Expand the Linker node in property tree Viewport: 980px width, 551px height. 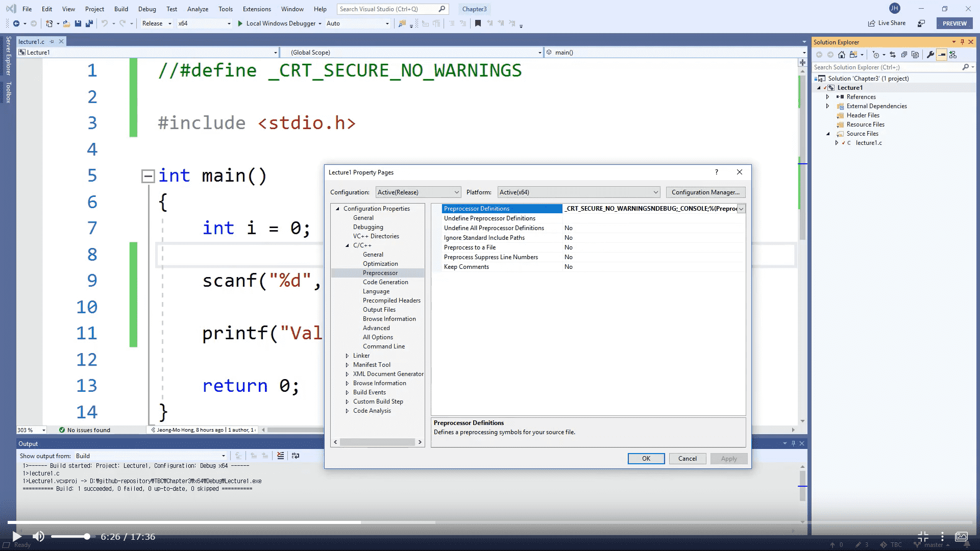tap(348, 356)
